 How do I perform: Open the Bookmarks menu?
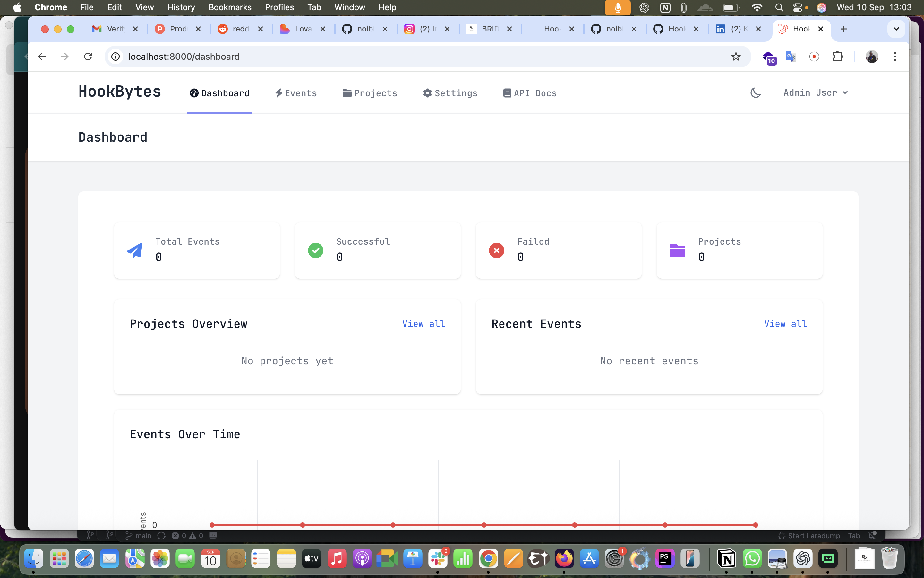[x=230, y=7]
